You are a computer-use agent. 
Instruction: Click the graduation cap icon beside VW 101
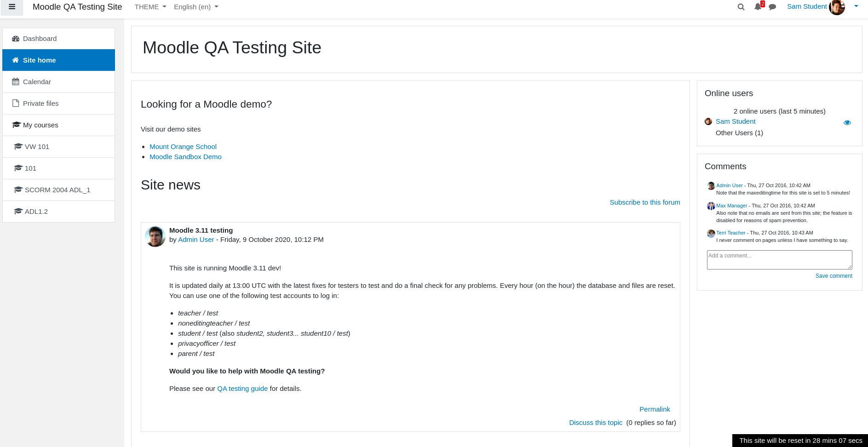[x=18, y=146]
